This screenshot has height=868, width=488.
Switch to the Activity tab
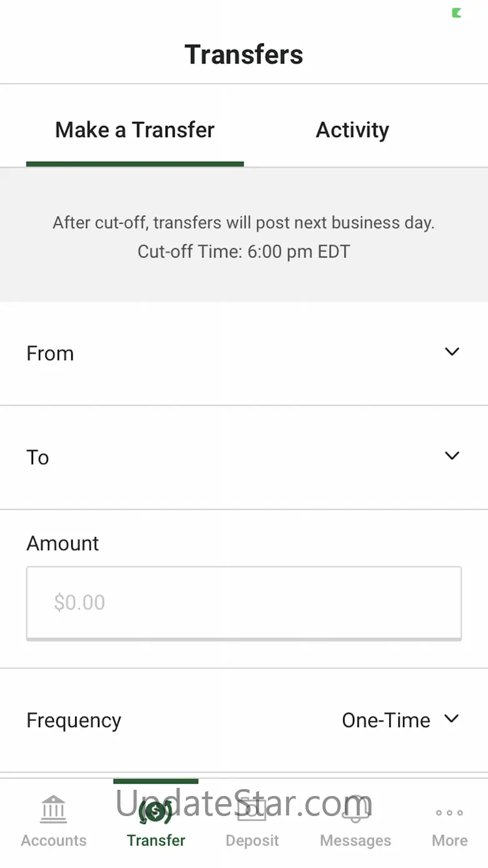tap(352, 130)
